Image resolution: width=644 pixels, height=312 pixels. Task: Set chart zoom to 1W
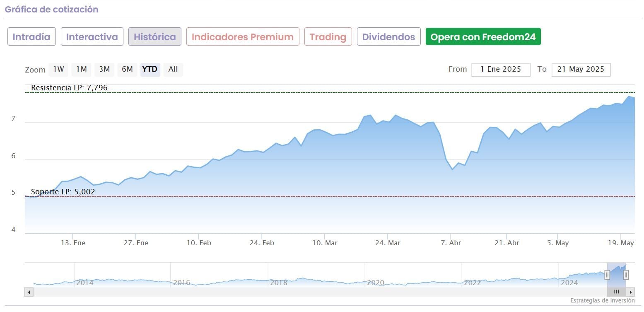point(58,69)
